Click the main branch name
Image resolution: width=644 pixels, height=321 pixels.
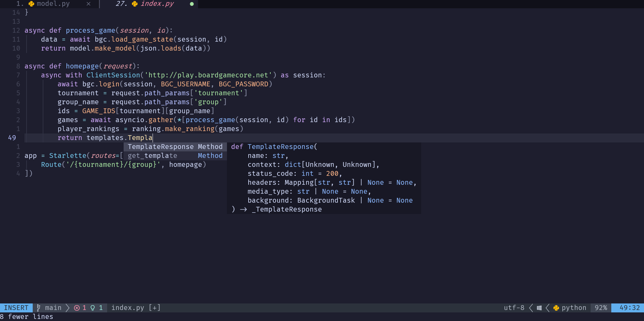(54, 308)
